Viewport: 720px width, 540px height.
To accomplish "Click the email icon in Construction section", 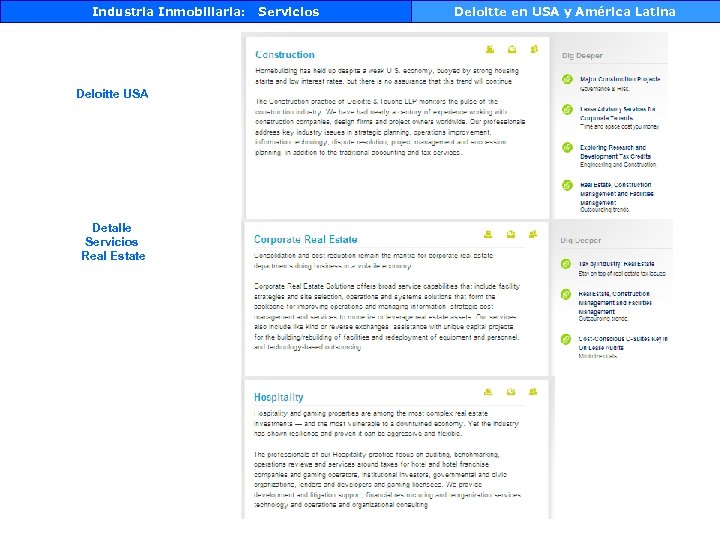I will [x=512, y=49].
